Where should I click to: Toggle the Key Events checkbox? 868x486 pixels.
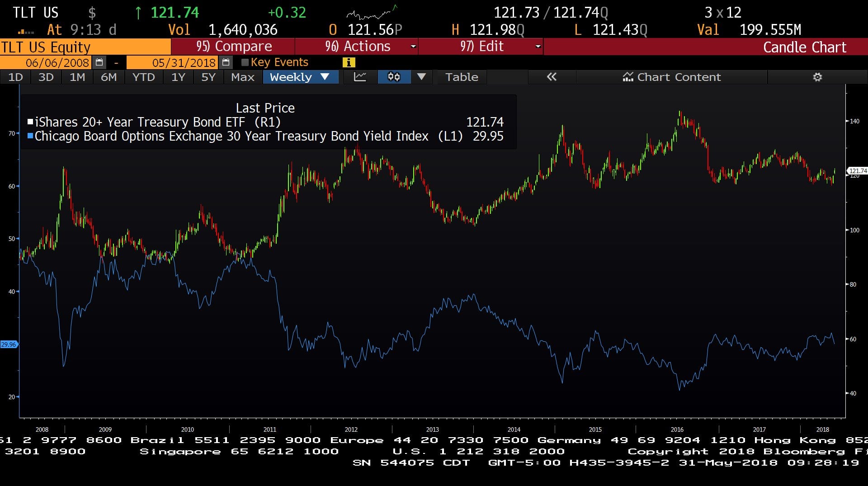click(245, 62)
